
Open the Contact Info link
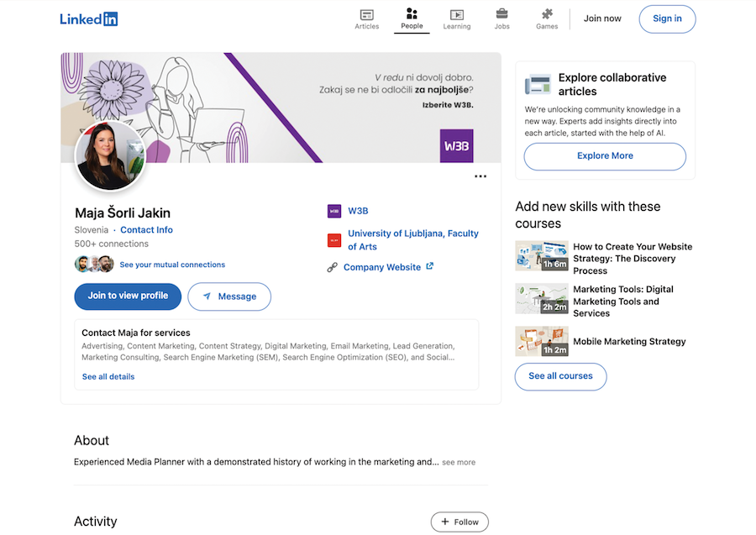pyautogui.click(x=146, y=230)
